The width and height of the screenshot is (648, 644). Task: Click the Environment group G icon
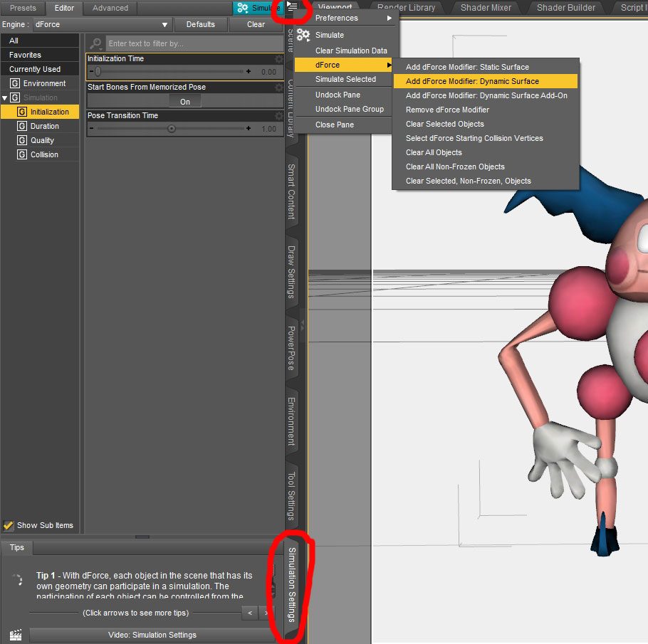click(15, 83)
